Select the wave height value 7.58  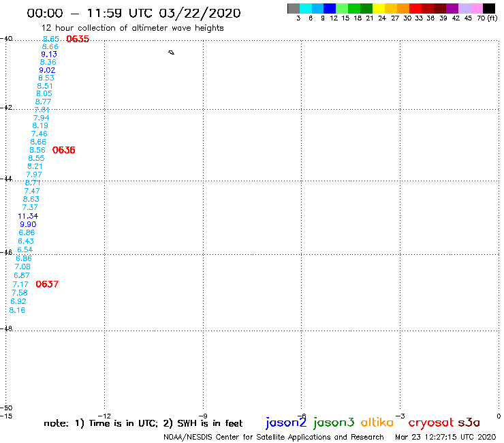pyautogui.click(x=19, y=293)
